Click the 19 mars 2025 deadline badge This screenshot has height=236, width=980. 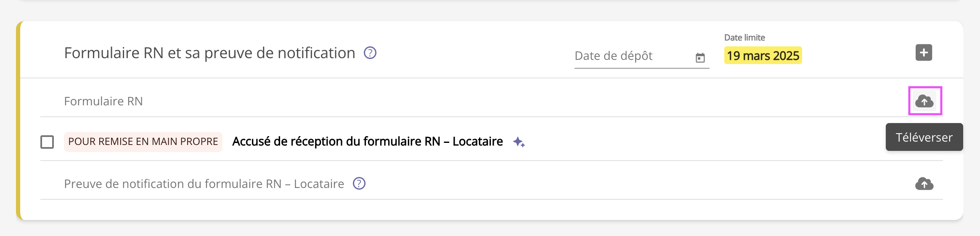(x=763, y=56)
